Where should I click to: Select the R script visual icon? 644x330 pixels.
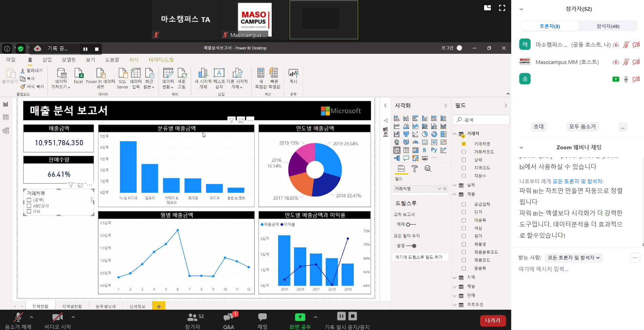click(x=424, y=150)
